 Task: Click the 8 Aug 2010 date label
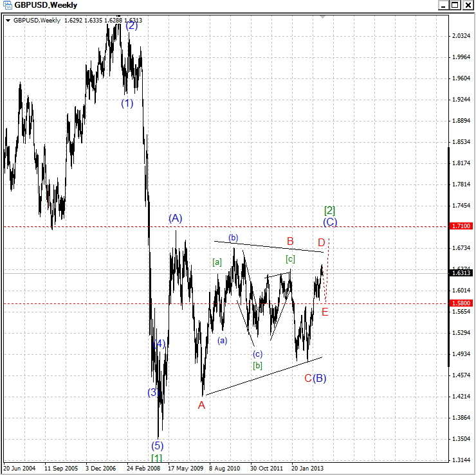(224, 469)
